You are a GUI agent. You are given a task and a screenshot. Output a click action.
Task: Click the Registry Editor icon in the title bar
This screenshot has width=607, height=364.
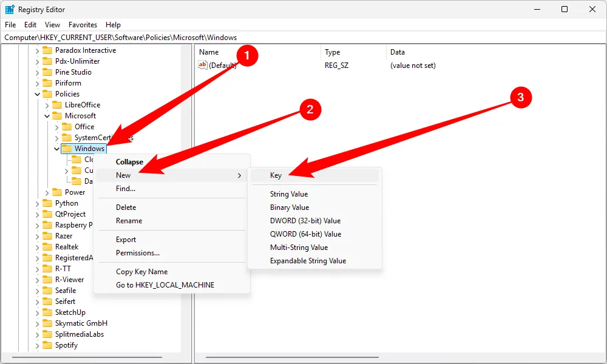8,9
